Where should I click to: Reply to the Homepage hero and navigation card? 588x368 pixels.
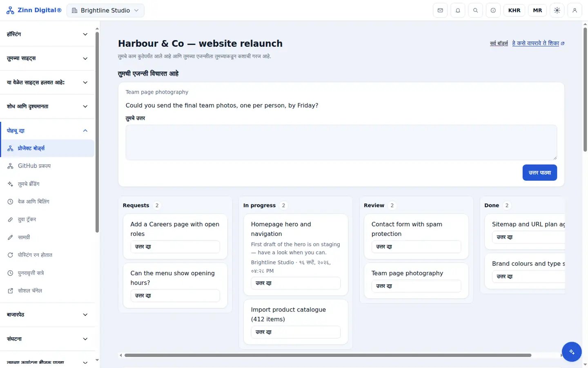click(296, 283)
